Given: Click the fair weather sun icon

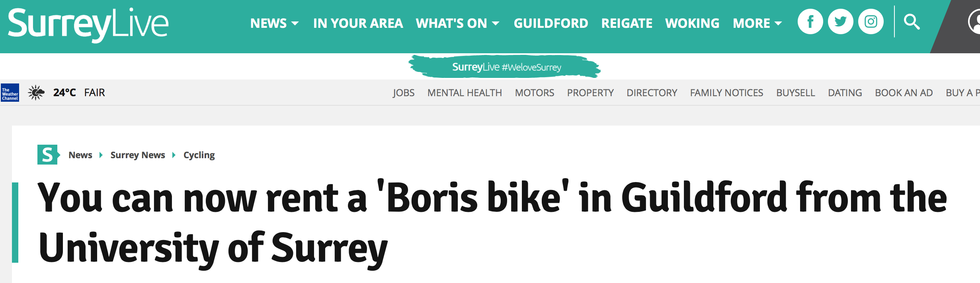Looking at the screenshot, I should (36, 93).
